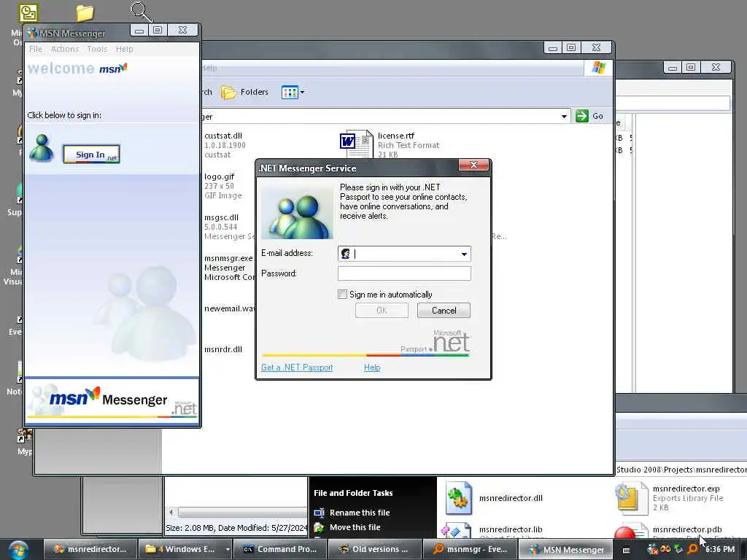Click the MSN Messenger .net banner at bottom
This screenshot has width=747, height=560.
click(x=112, y=401)
